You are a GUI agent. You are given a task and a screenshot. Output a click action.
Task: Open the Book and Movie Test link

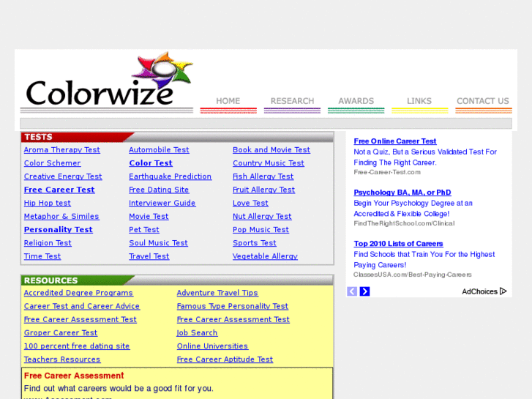click(271, 150)
